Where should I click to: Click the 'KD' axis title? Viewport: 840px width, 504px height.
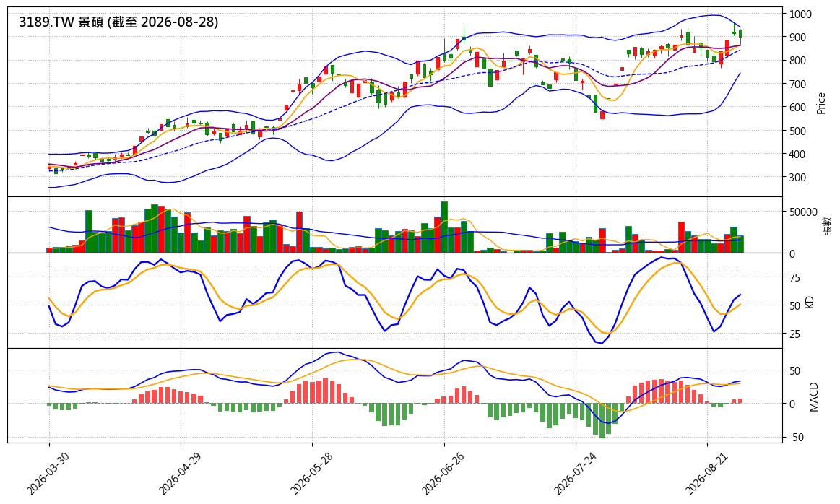point(810,302)
